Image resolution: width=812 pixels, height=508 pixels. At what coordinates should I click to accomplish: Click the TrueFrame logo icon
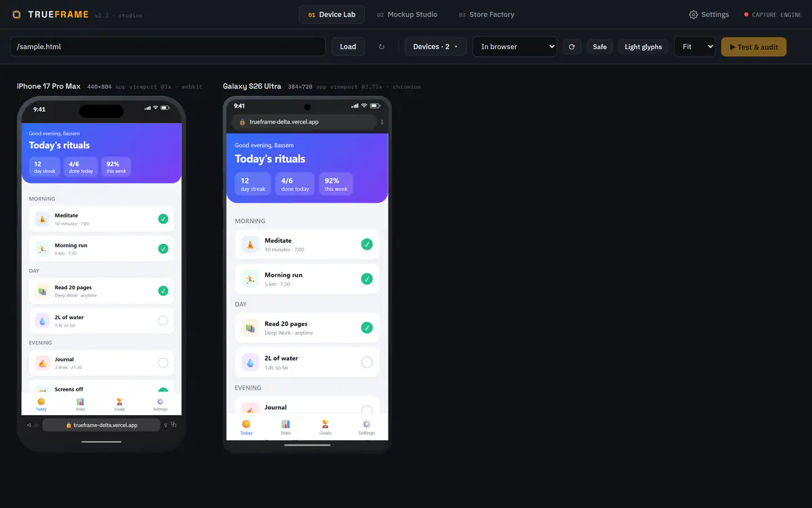[16, 15]
